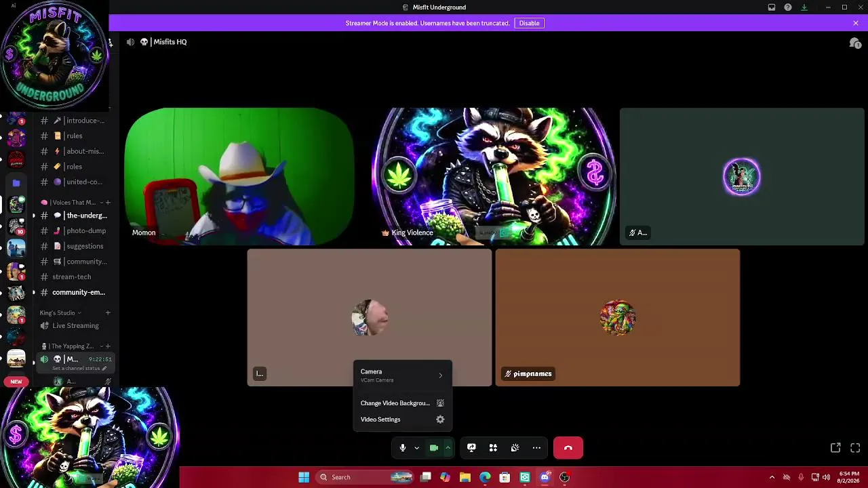The width and height of the screenshot is (868, 488).
Task: Share your screen from call controls
Action: click(471, 448)
